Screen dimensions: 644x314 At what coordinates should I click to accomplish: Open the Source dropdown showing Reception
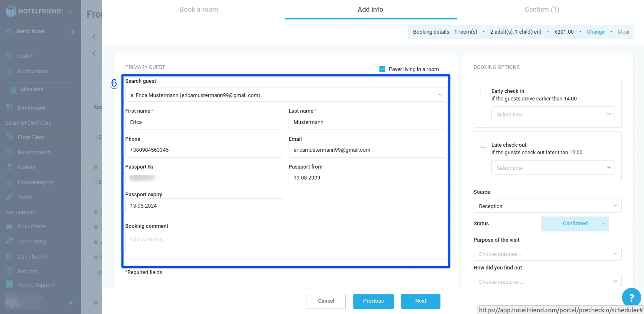pos(547,206)
